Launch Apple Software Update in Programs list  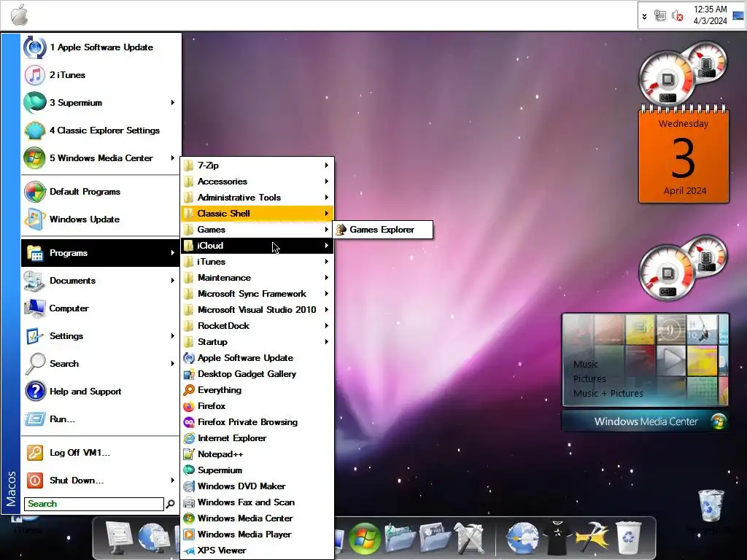tap(258, 357)
